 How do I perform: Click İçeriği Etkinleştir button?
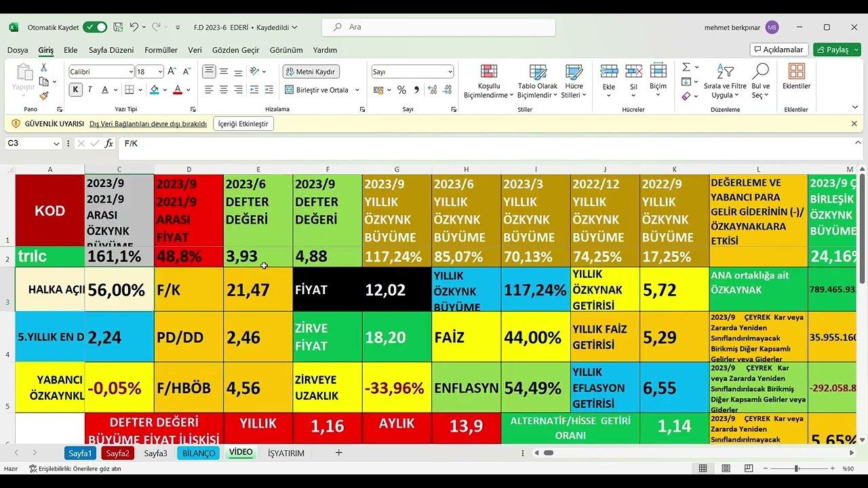click(x=243, y=124)
